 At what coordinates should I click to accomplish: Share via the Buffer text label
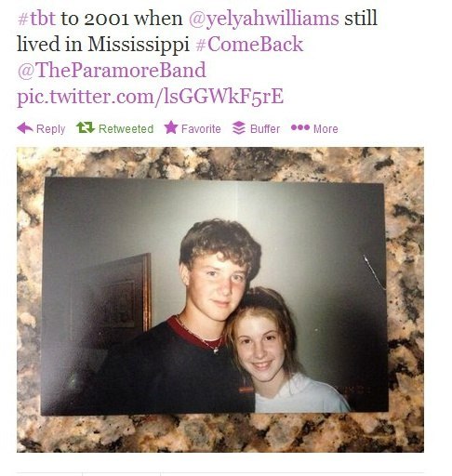(265, 128)
